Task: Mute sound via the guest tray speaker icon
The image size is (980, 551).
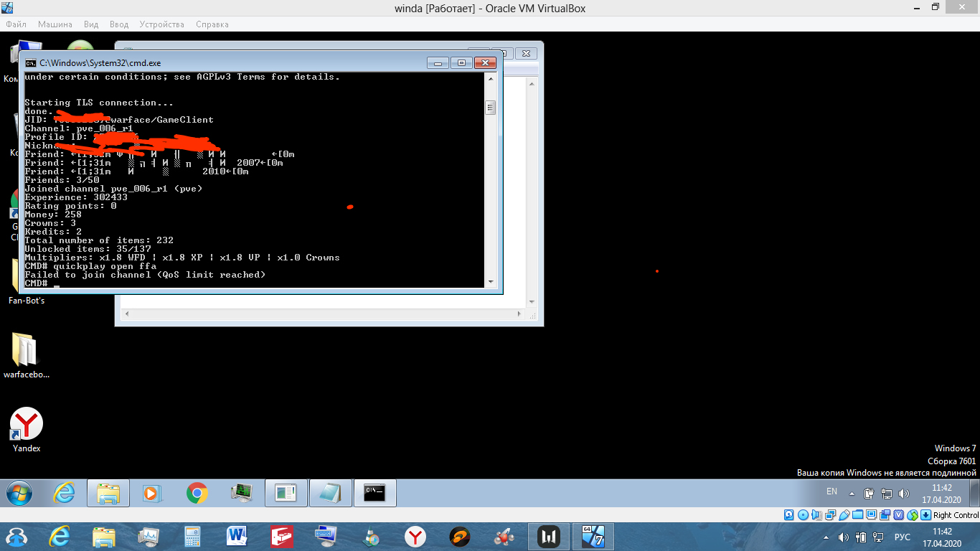Action: point(904,493)
